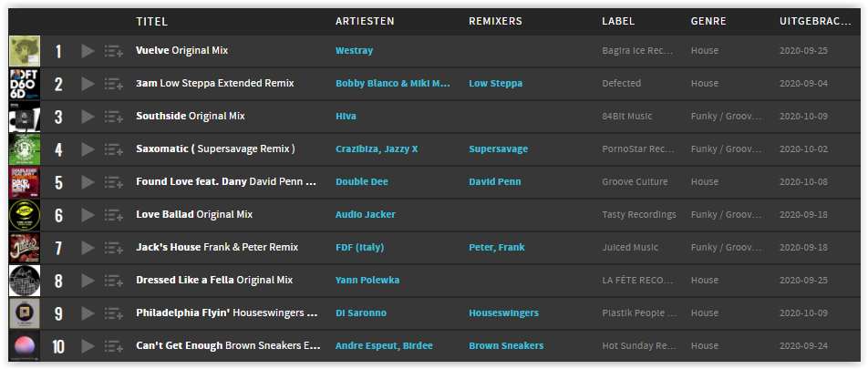Play Love Ballad track 6
Image resolution: width=868 pixels, height=369 pixels.
click(88, 215)
